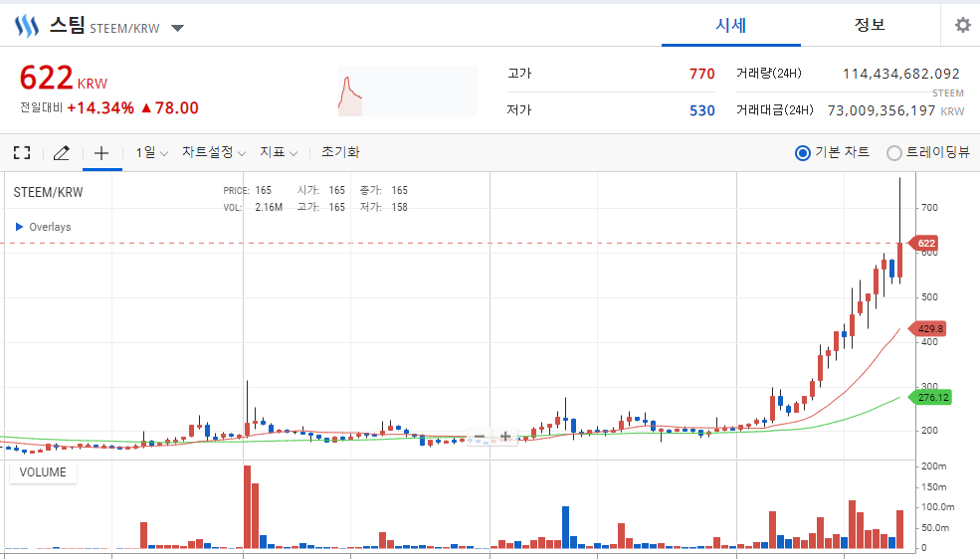Click the large 622 KRW price
980x560 pixels.
(63, 78)
